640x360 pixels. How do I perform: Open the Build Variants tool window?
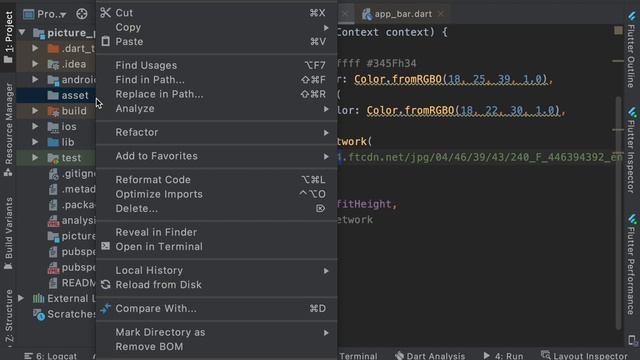click(9, 233)
